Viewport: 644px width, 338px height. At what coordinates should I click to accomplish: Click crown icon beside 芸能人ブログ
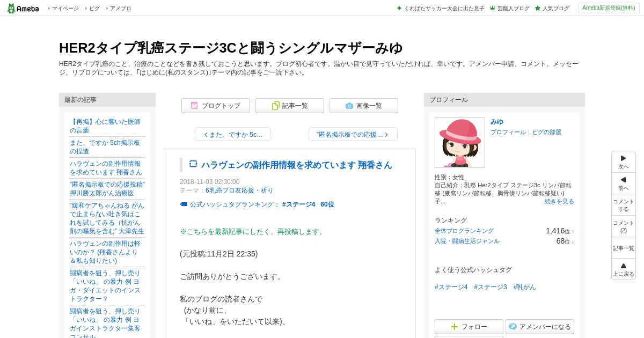[492, 9]
